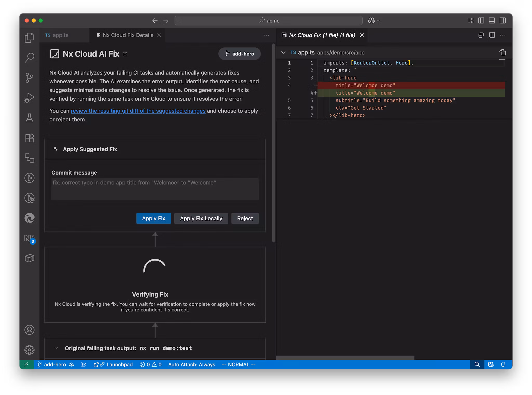This screenshot has width=532, height=395.
Task: Switch to the app.ts editor tab
Action: (x=60, y=35)
